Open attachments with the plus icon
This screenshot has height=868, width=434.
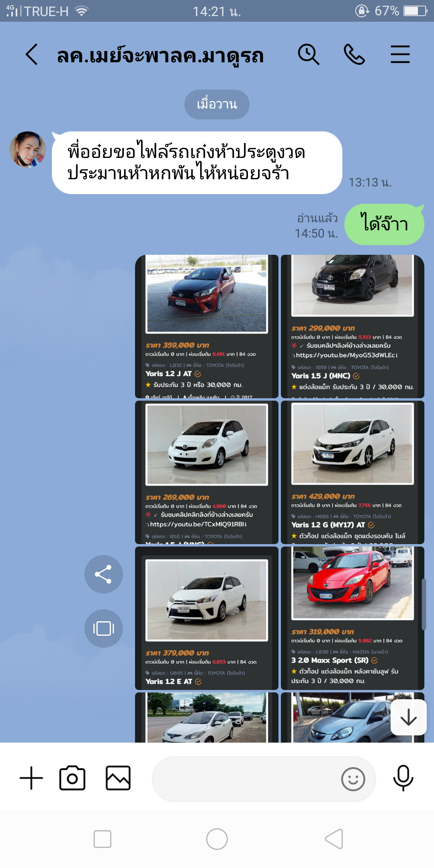pyautogui.click(x=31, y=778)
